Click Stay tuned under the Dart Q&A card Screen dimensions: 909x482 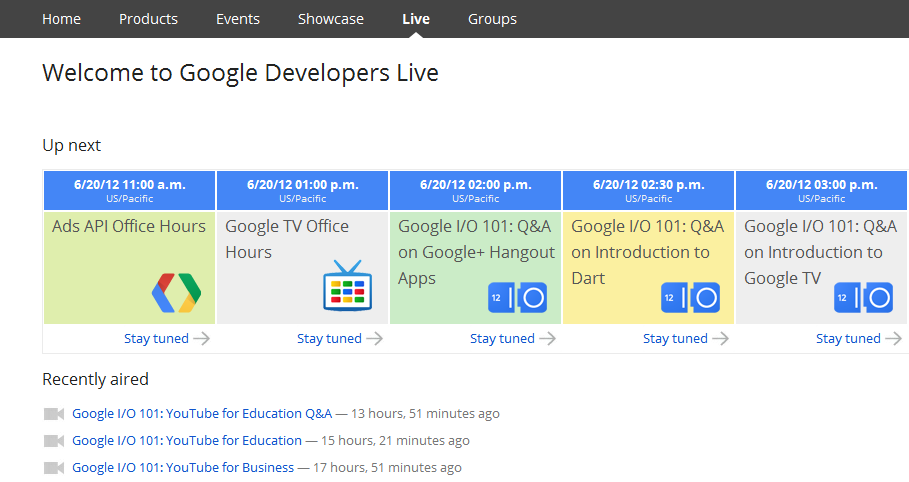(x=675, y=339)
